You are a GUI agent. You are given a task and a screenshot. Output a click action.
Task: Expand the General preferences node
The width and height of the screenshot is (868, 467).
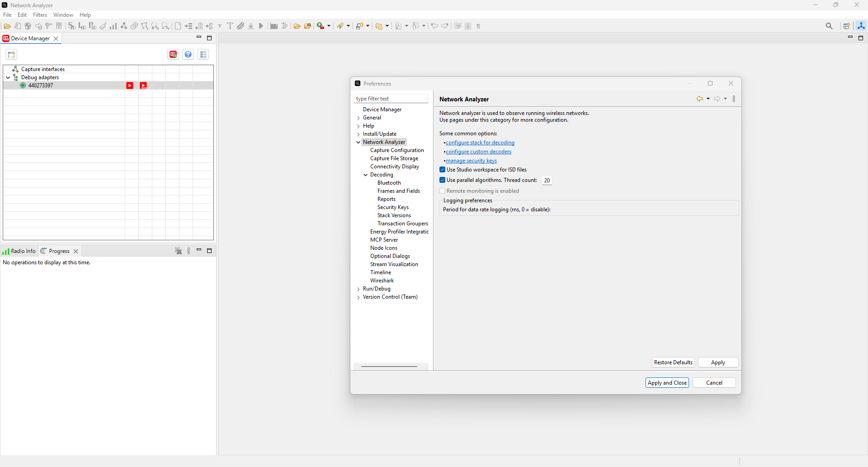click(359, 118)
